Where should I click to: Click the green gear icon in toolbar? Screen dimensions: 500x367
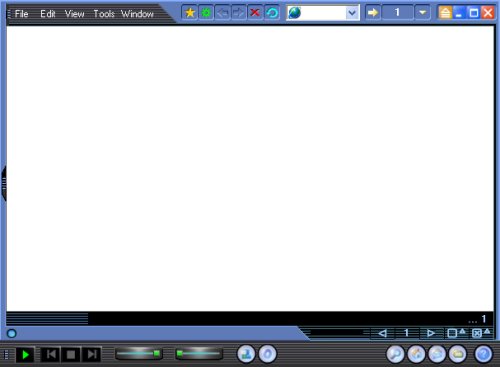point(206,13)
